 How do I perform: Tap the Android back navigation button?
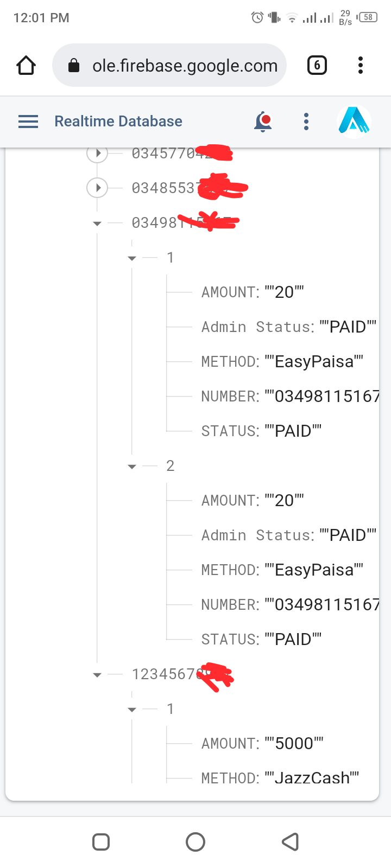(x=291, y=842)
